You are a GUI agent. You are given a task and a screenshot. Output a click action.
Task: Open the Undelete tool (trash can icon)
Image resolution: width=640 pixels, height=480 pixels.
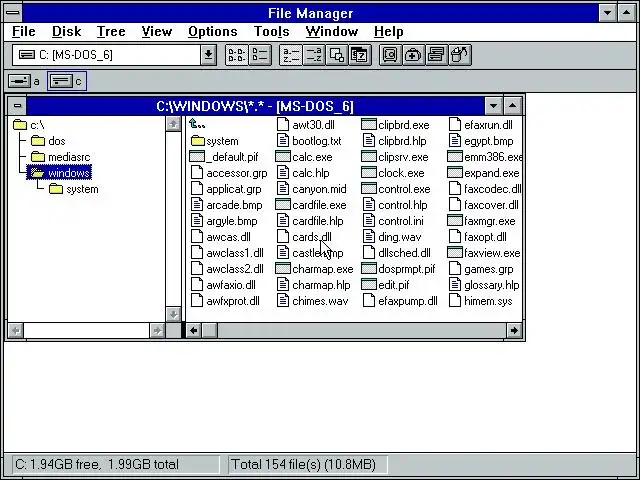460,55
